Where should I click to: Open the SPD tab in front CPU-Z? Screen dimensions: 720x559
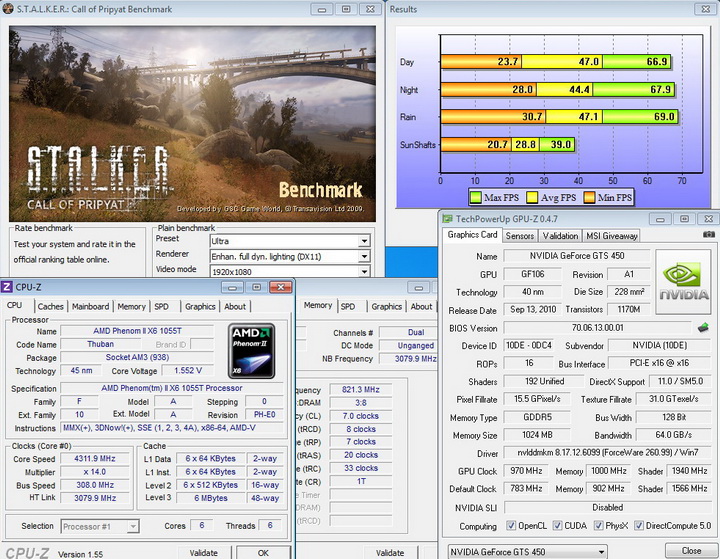click(x=162, y=306)
